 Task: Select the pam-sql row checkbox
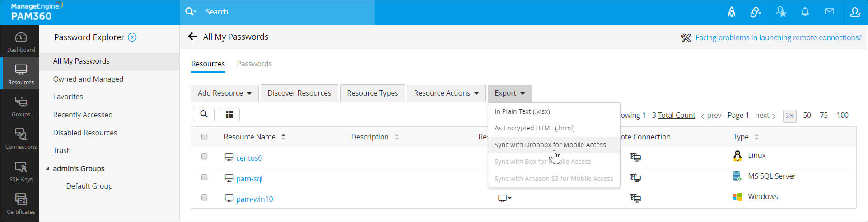pyautogui.click(x=204, y=177)
